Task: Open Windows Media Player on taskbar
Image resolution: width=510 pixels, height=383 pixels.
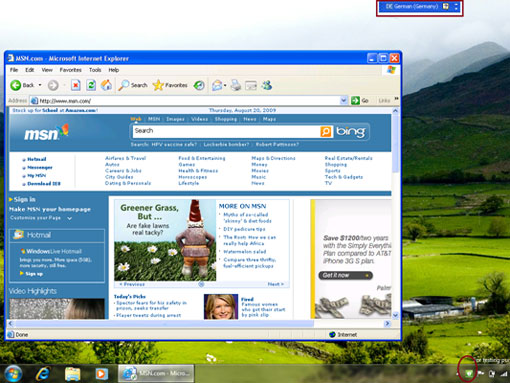Action: tap(101, 374)
